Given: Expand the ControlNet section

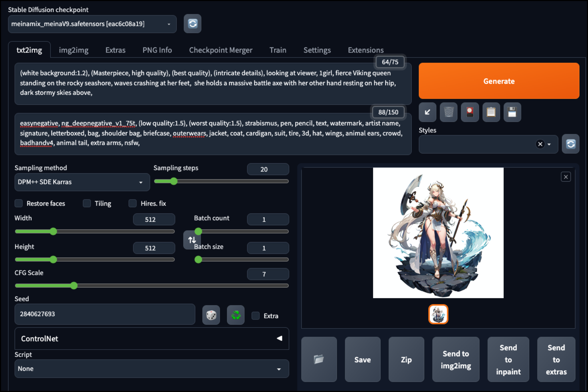Looking at the screenshot, I should pyautogui.click(x=152, y=339).
